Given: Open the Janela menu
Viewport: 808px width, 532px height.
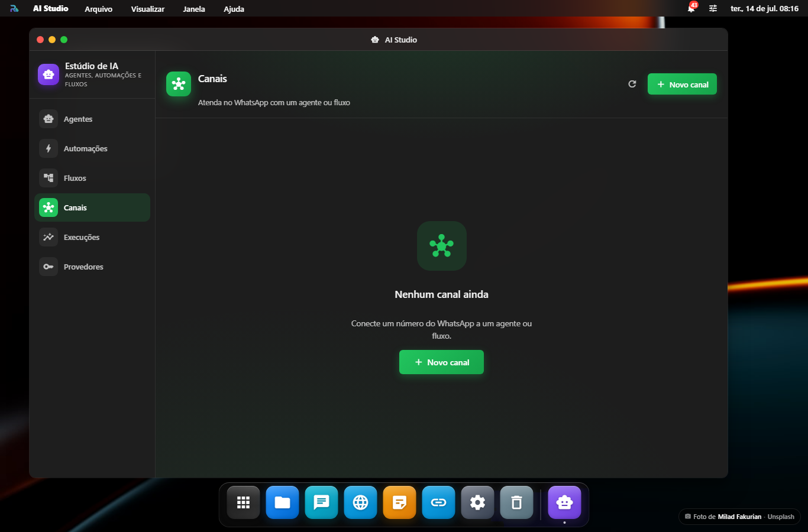Looking at the screenshot, I should [194, 9].
